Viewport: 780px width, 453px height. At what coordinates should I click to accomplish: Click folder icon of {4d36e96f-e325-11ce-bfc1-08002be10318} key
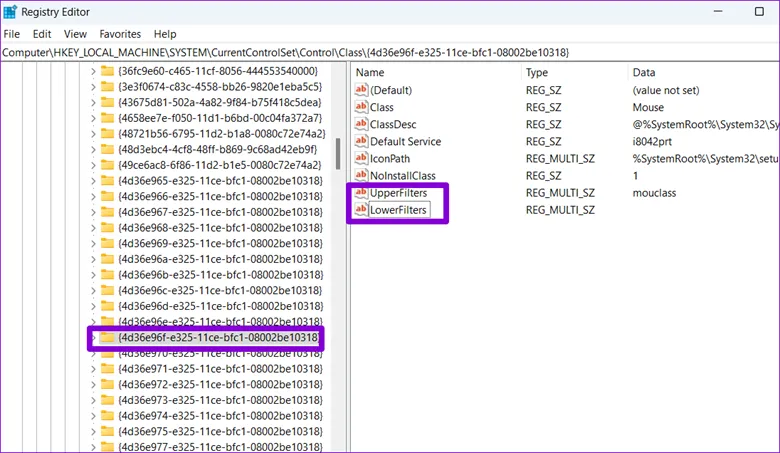point(107,338)
